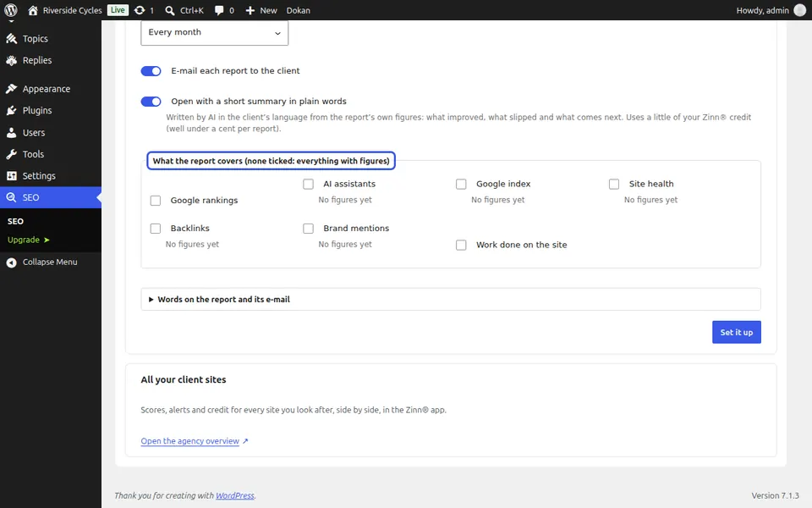This screenshot has width=812, height=508.
Task: Click the plus New icon
Action: (250, 10)
